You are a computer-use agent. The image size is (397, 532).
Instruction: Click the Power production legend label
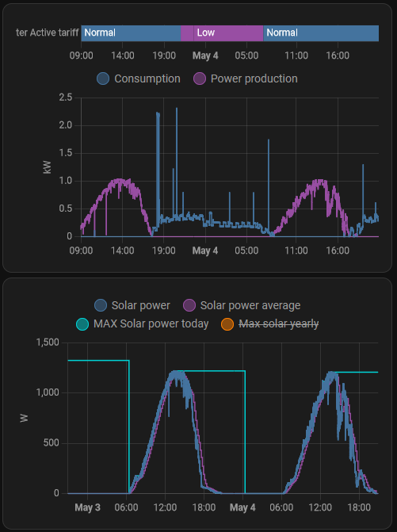254,78
